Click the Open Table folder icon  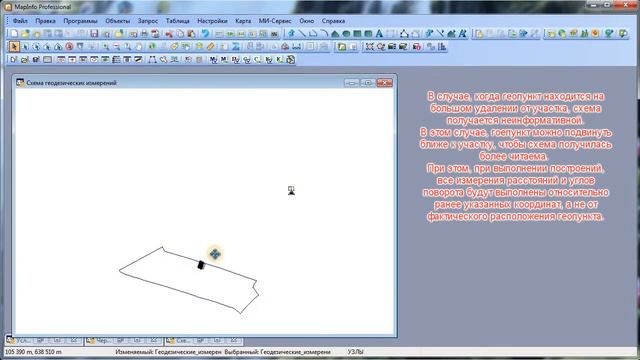click(25, 34)
